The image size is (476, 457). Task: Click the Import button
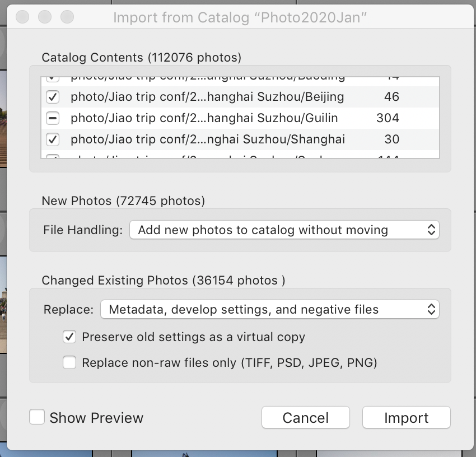(x=406, y=418)
